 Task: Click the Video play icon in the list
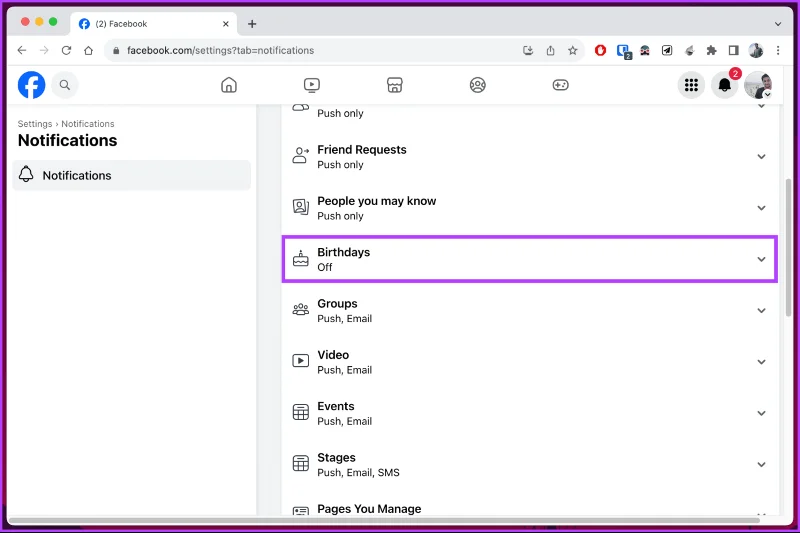pyautogui.click(x=301, y=361)
